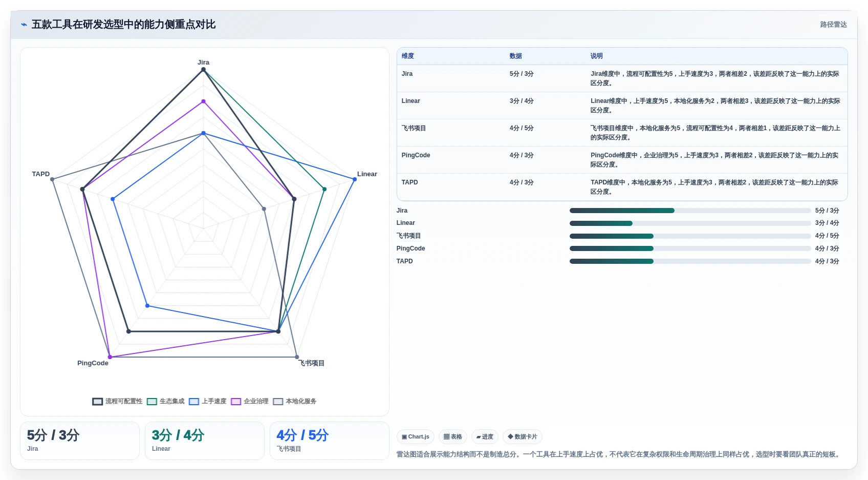Click the 路径雷达 label in the header
The height and width of the screenshot is (480, 868).
pyautogui.click(x=833, y=25)
